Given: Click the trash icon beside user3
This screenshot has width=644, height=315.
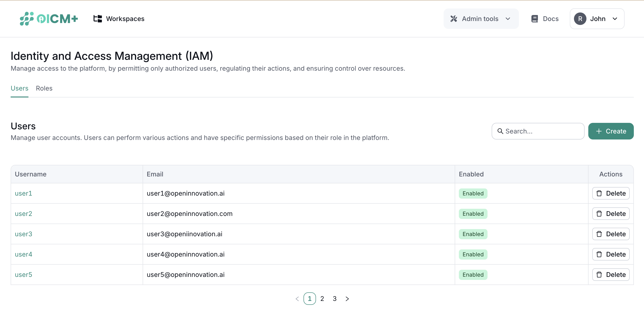Looking at the screenshot, I should point(599,234).
